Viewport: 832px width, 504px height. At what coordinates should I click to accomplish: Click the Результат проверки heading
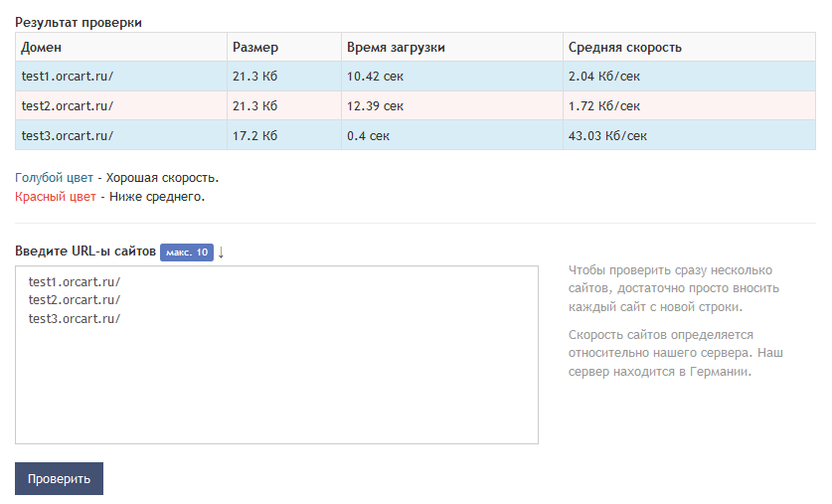tap(78, 22)
